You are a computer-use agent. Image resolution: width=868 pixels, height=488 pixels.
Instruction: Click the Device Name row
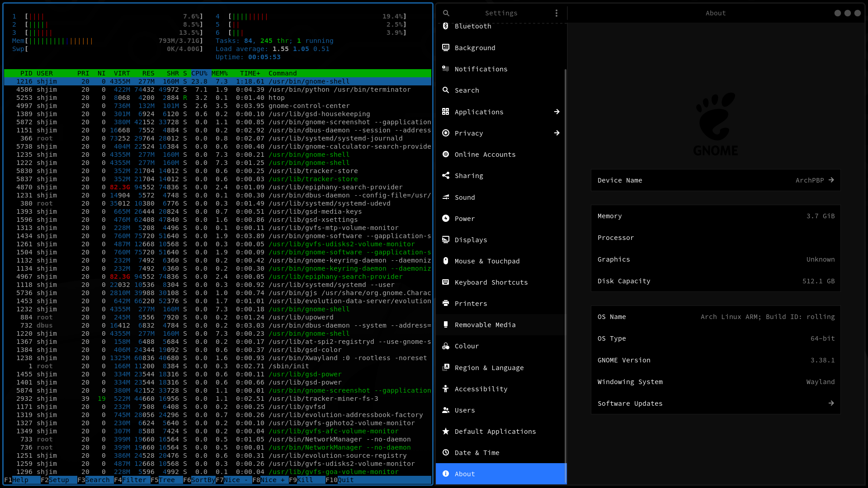(716, 180)
